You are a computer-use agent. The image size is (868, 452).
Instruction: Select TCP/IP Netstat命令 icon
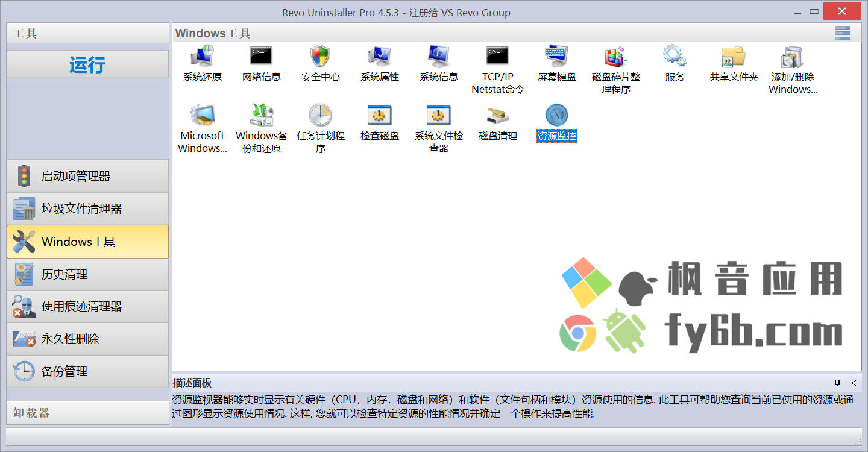point(498,57)
